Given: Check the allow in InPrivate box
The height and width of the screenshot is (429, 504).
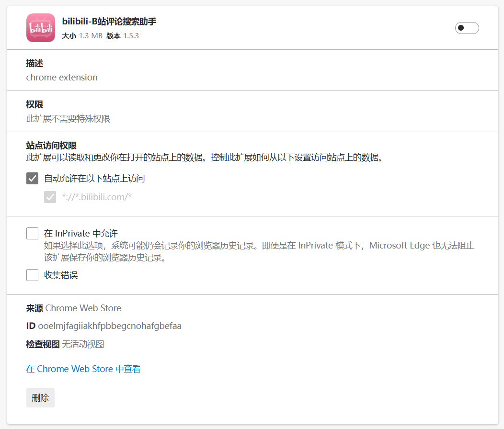Looking at the screenshot, I should tap(32, 233).
